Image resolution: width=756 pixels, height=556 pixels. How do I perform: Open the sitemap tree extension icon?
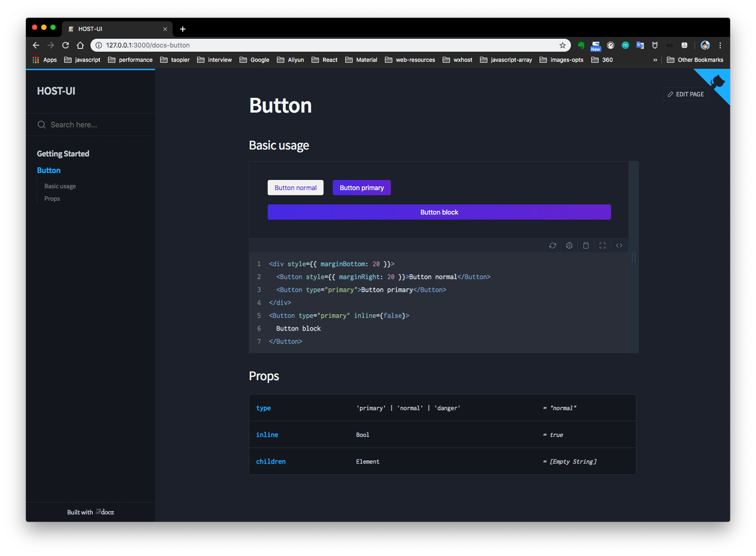[x=684, y=45]
